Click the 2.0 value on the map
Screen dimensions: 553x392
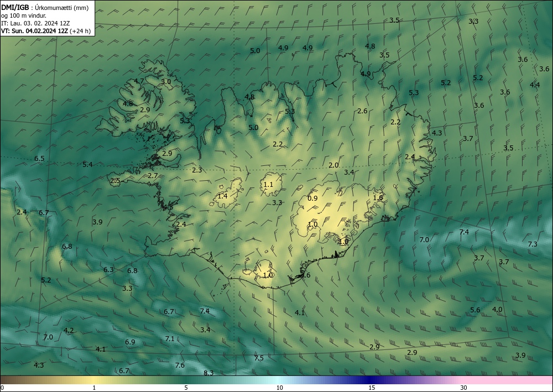coord(333,165)
